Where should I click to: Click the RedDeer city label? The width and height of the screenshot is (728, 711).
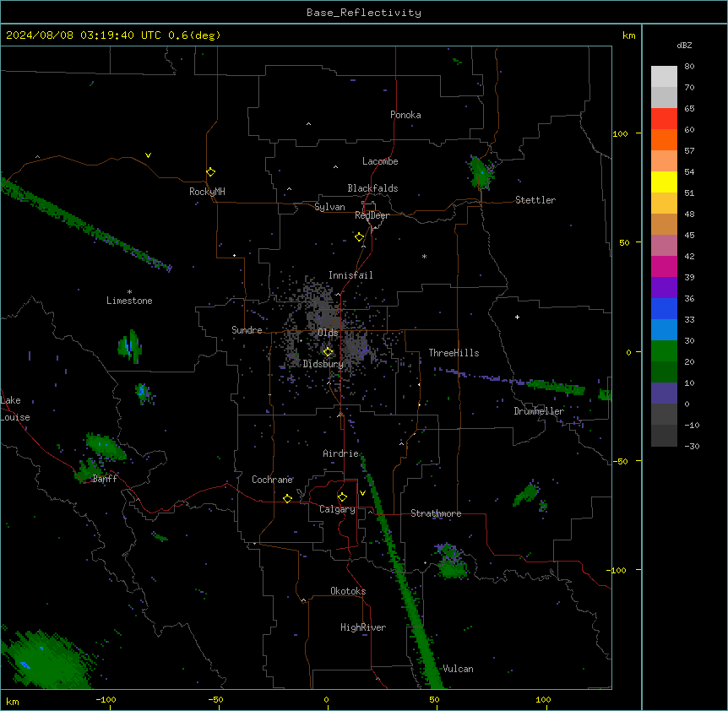(372, 215)
